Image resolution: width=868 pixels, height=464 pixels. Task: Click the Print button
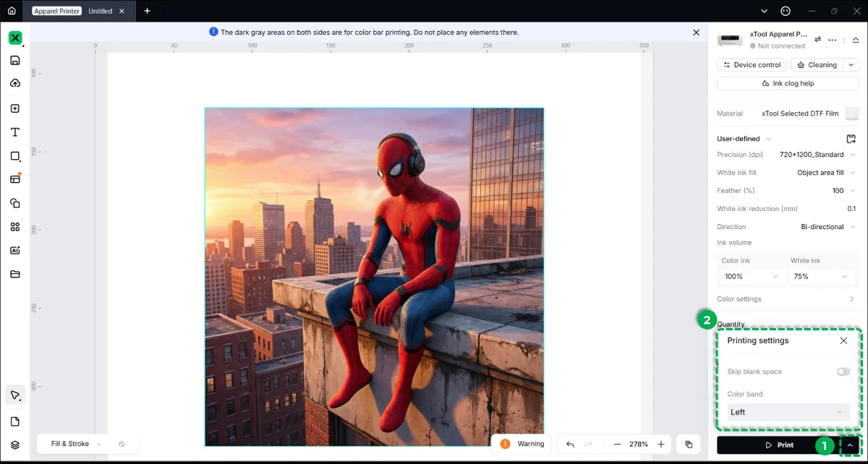779,445
